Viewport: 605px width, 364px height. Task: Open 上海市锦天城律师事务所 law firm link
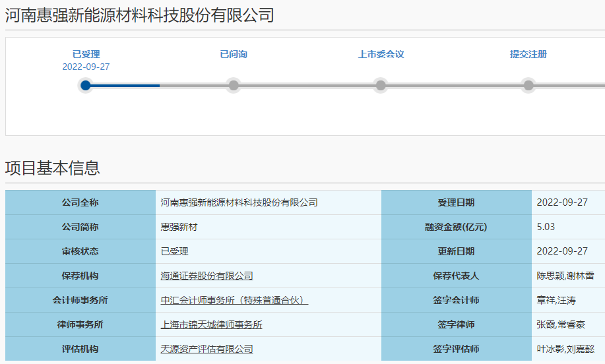(x=211, y=324)
